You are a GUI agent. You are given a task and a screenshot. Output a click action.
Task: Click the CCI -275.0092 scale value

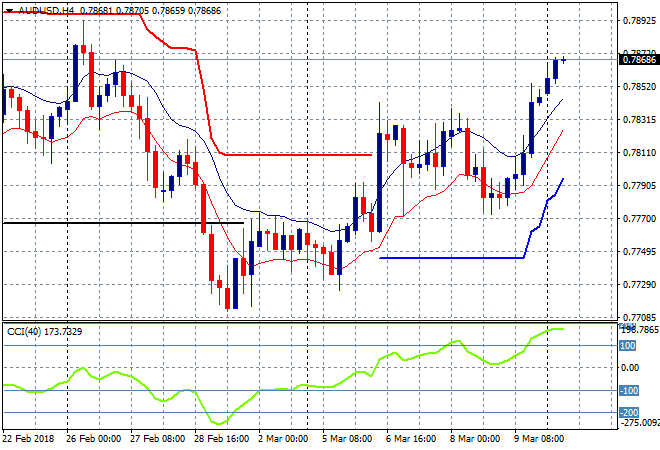pyautogui.click(x=640, y=422)
